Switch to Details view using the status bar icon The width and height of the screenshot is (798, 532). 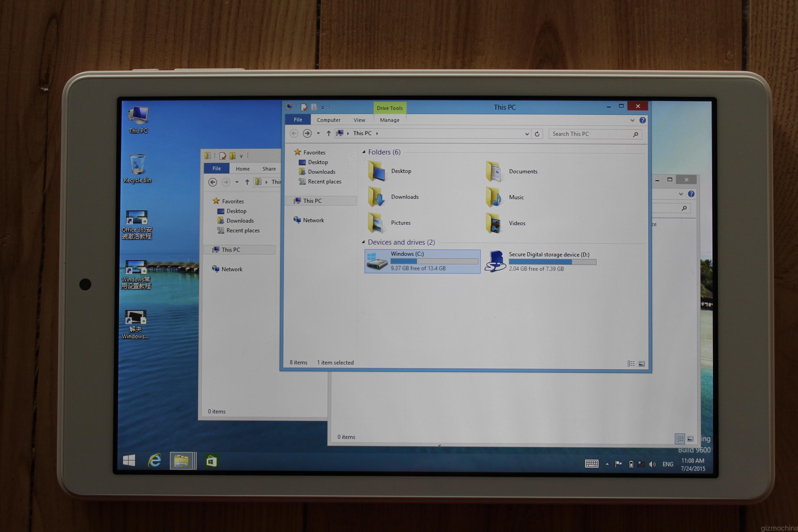pos(631,363)
